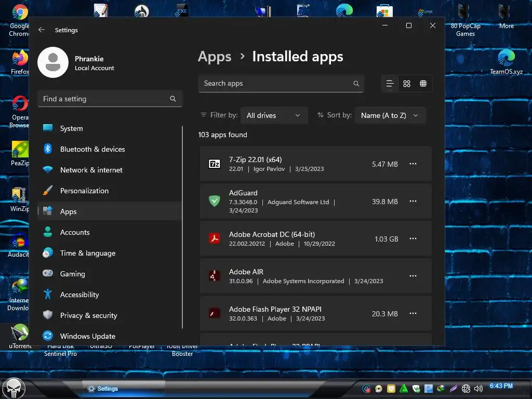Click the '103 apps found' text

coord(222,135)
